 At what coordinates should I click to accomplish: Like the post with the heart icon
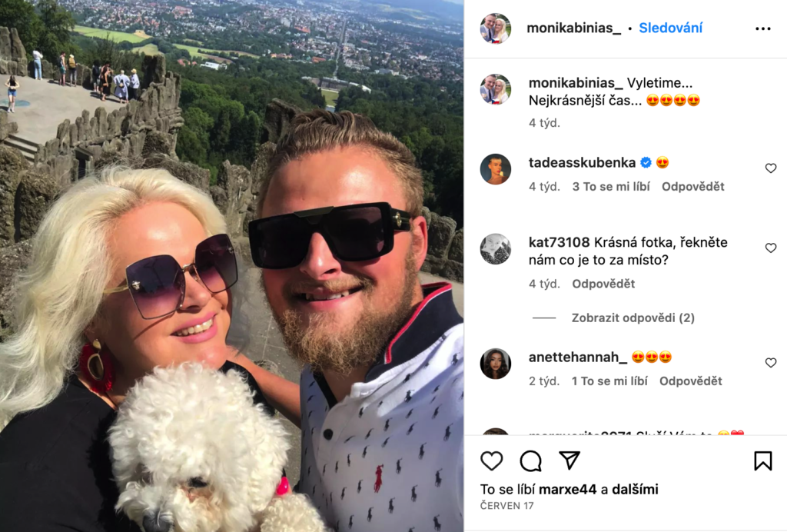pyautogui.click(x=491, y=461)
